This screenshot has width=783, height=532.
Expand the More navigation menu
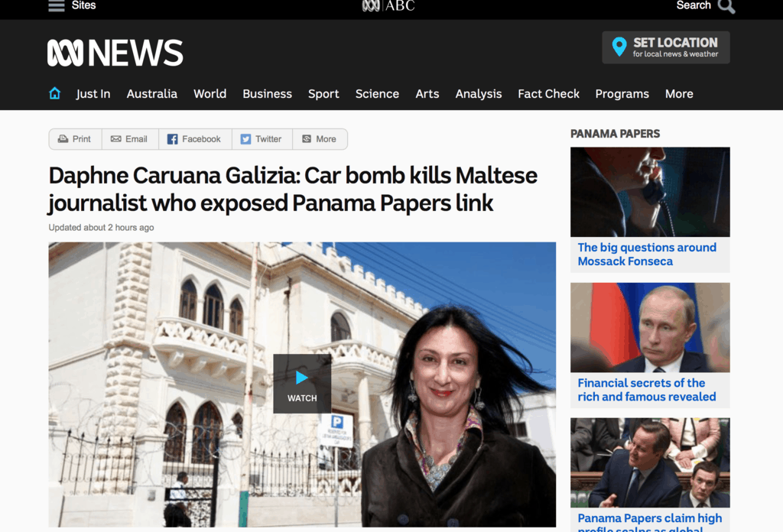point(679,94)
